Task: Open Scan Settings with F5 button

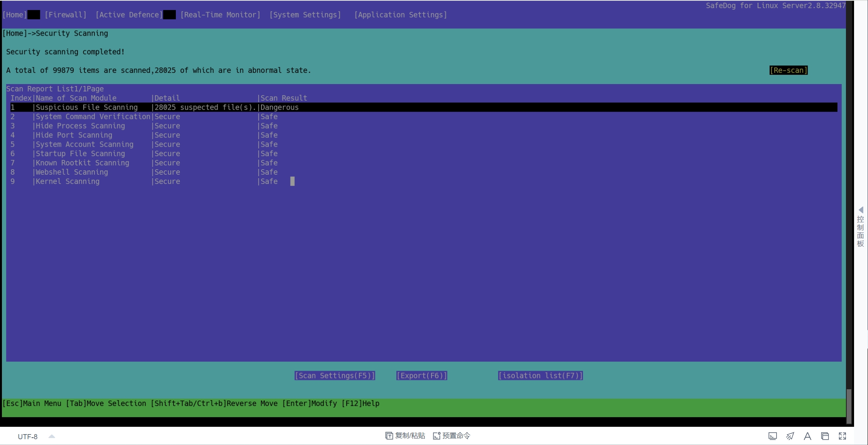Action: [x=334, y=375]
